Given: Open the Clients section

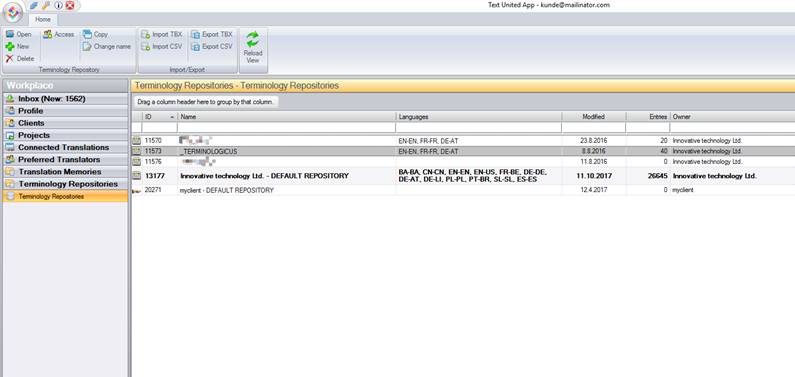Looking at the screenshot, I should point(65,123).
